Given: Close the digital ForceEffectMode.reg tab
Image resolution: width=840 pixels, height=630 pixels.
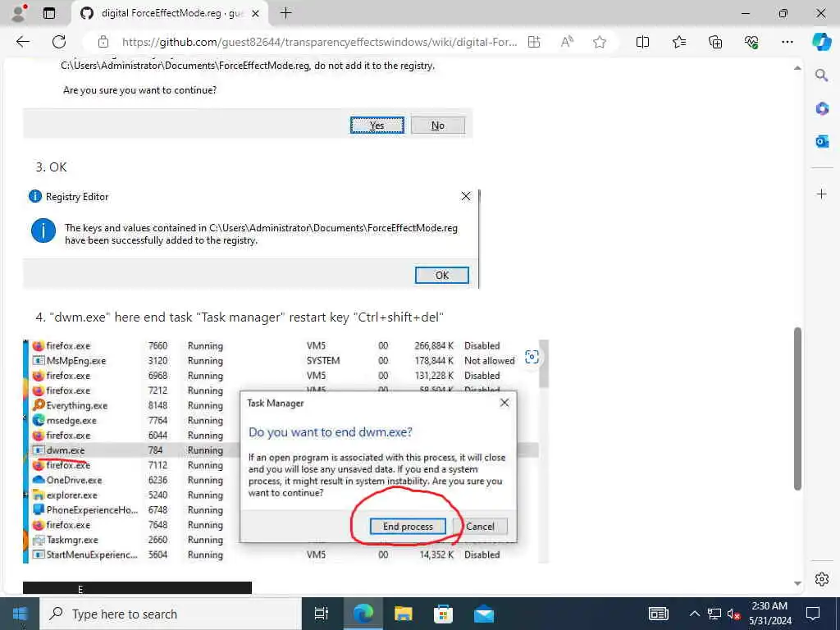Looking at the screenshot, I should pos(256,13).
